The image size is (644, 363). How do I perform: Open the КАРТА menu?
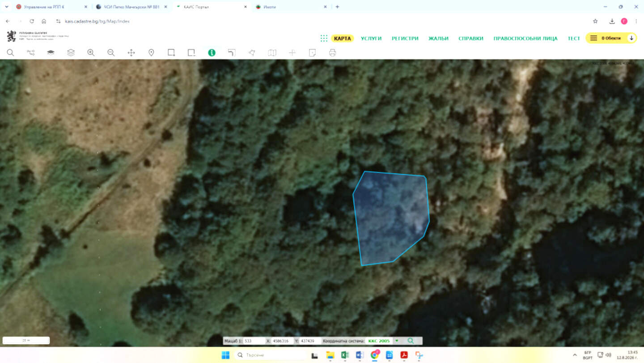click(342, 38)
